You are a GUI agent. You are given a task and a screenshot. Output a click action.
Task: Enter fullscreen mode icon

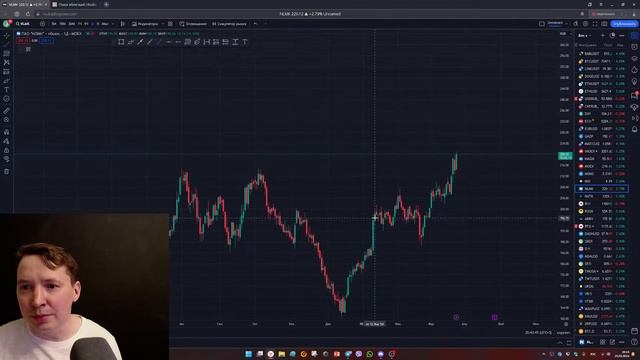point(595,24)
